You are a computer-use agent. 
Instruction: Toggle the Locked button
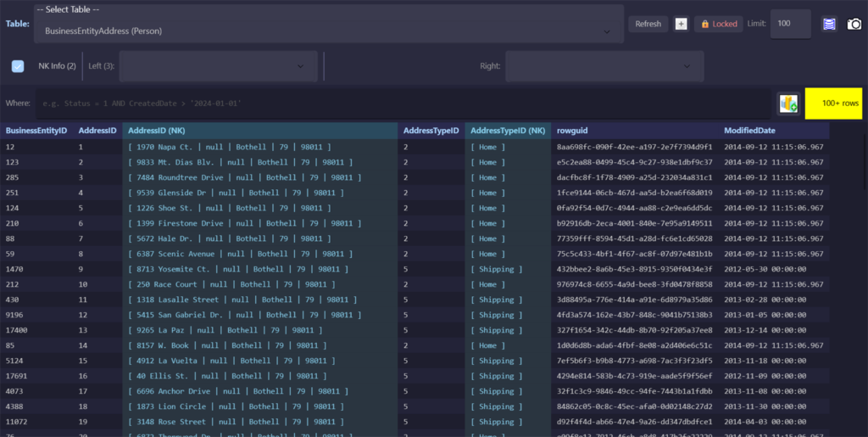pyautogui.click(x=719, y=24)
